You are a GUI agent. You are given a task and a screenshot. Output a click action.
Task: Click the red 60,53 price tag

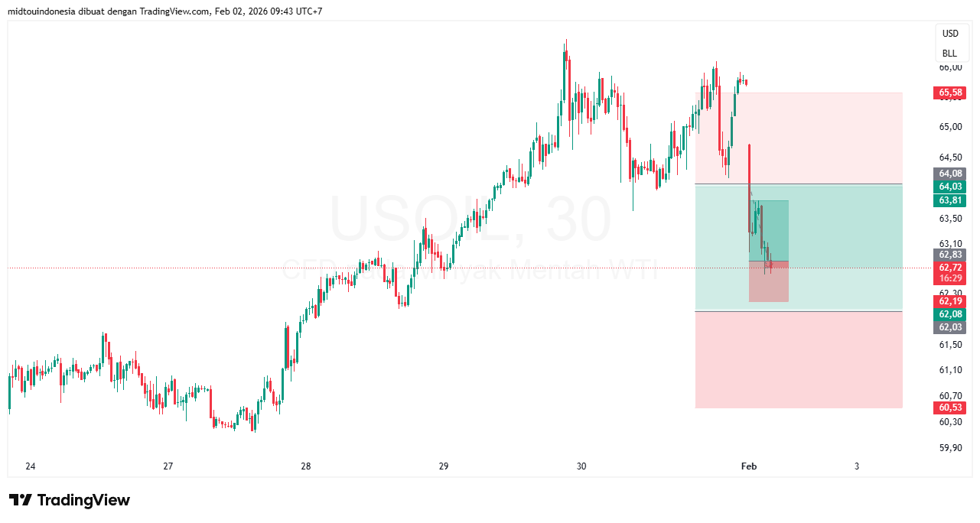point(949,408)
